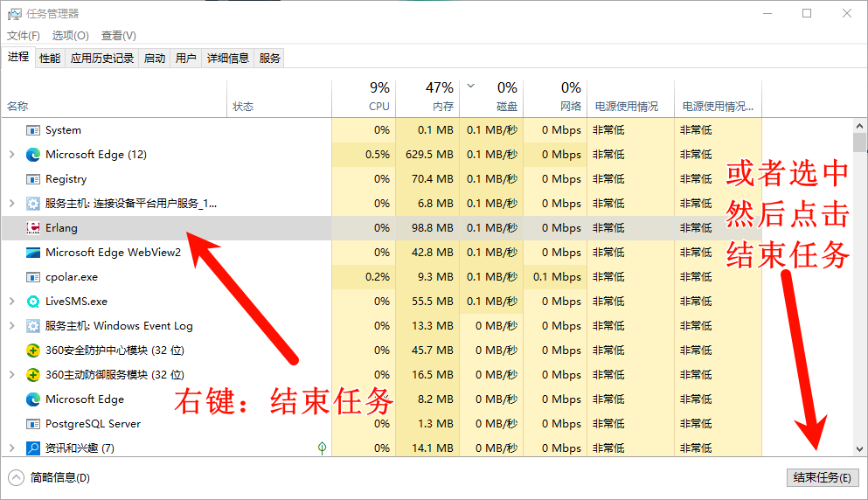Click the Microsoft Edge WebView2 icon

click(33, 253)
